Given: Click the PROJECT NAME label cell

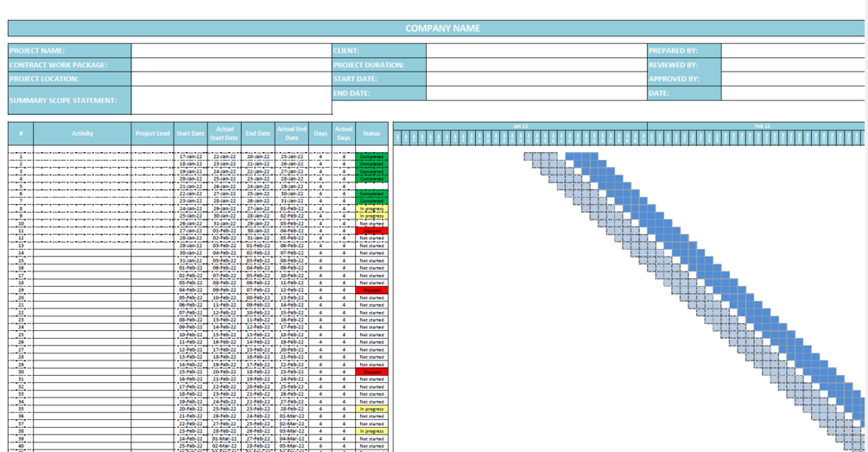Looking at the screenshot, I should pyautogui.click(x=70, y=50).
